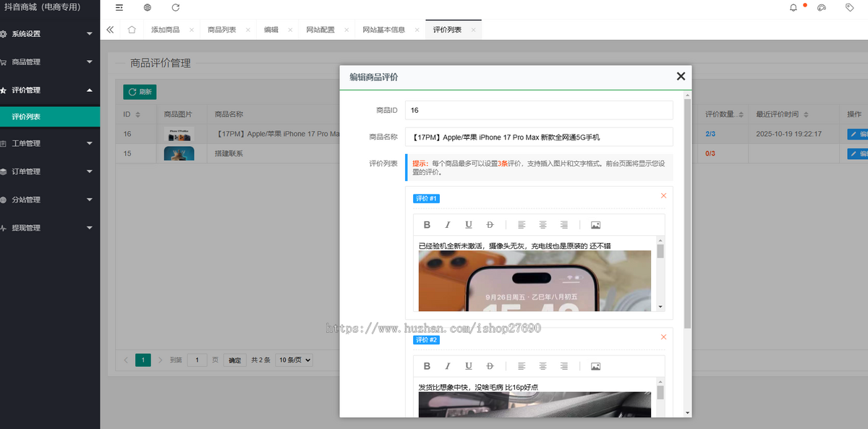This screenshot has height=429, width=868.
Task: Close the 添加商品 tab
Action: [x=191, y=30]
